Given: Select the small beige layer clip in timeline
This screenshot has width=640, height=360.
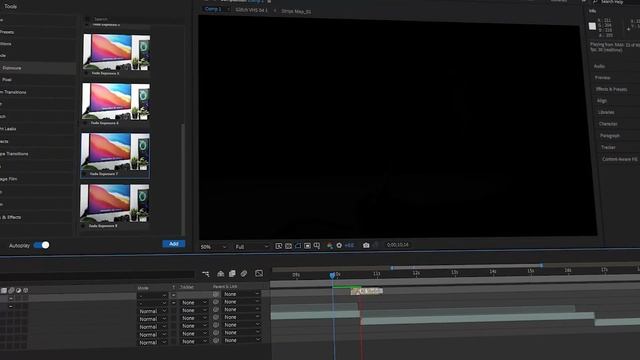Looking at the screenshot, I should [x=367, y=291].
